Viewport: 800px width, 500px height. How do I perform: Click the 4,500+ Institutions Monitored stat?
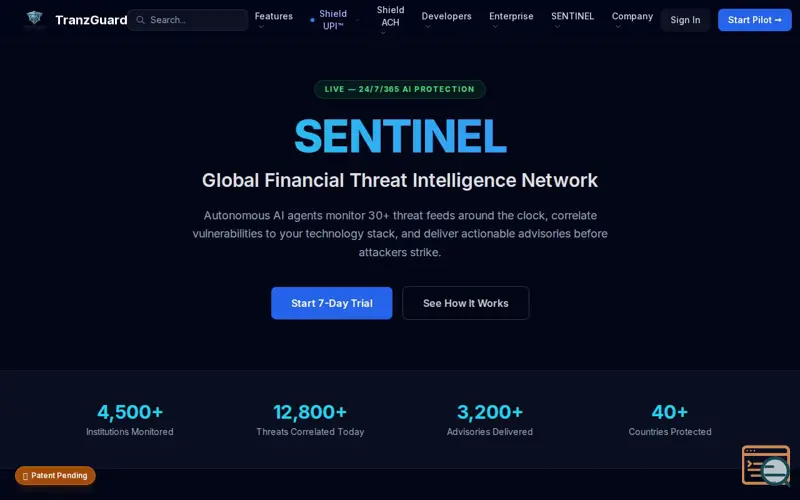[130, 419]
